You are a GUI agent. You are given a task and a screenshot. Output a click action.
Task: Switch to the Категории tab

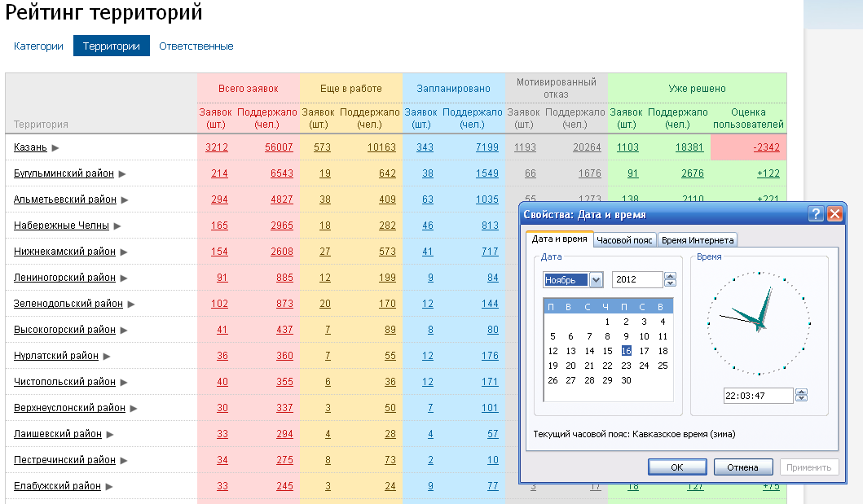tap(38, 46)
